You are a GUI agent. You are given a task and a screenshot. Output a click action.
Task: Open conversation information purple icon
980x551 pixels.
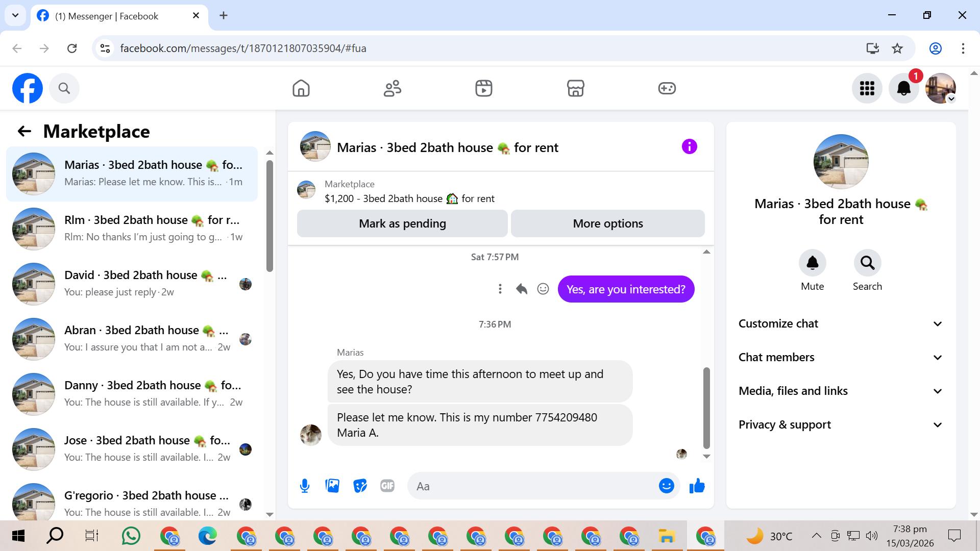(x=690, y=147)
